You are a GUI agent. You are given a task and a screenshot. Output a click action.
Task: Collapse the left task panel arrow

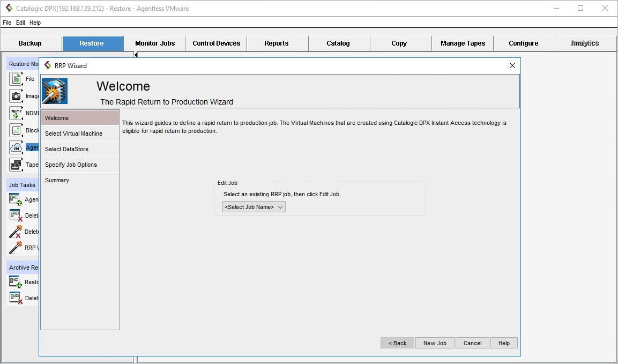tap(136, 55)
